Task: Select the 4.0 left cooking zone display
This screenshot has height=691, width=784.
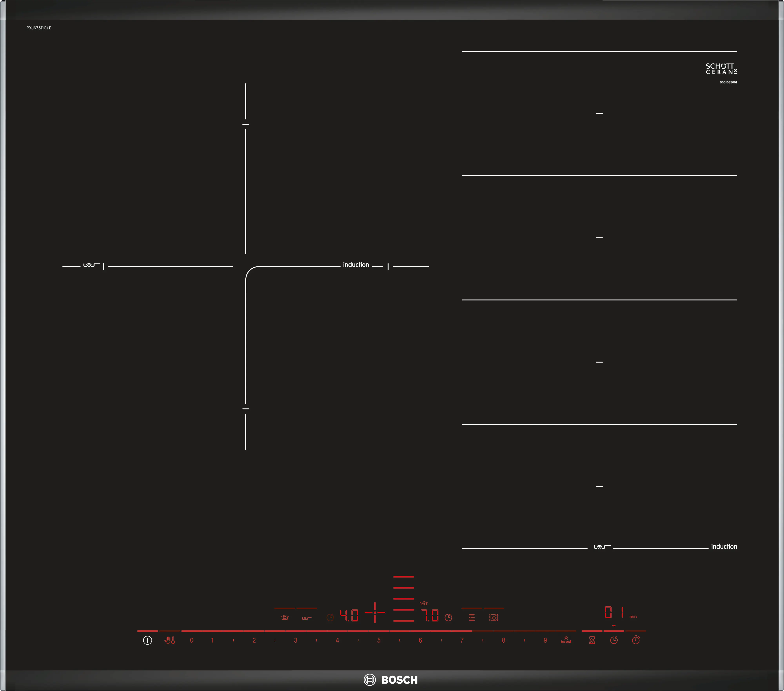Action: [x=349, y=615]
